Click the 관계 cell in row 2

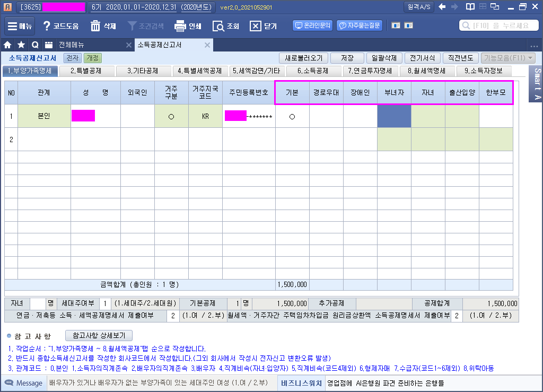click(x=44, y=140)
